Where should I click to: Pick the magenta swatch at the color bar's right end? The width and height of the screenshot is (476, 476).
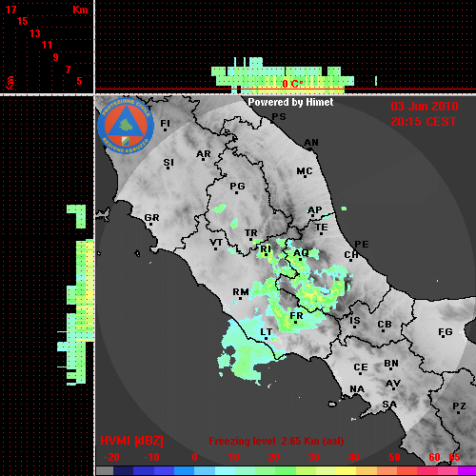(467, 471)
